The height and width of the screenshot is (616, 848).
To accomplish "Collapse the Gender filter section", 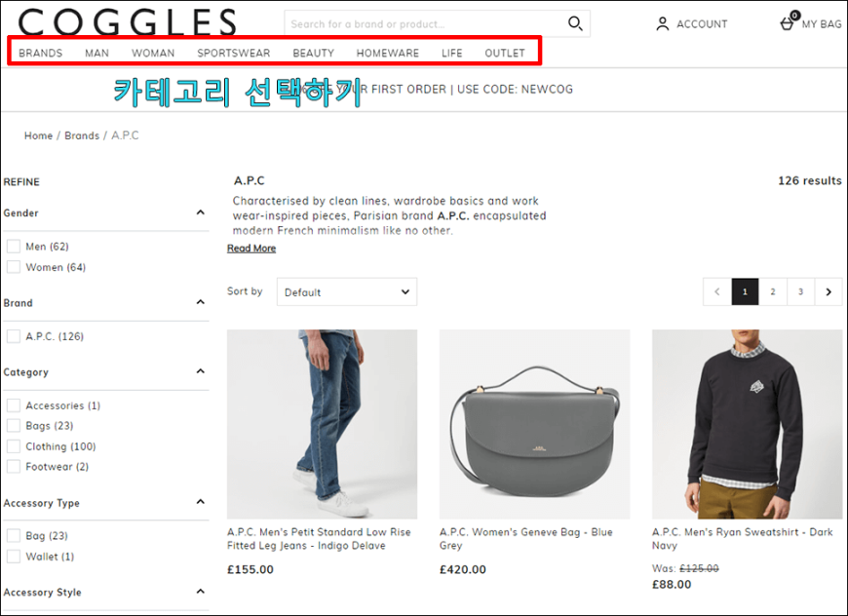I will [x=200, y=212].
